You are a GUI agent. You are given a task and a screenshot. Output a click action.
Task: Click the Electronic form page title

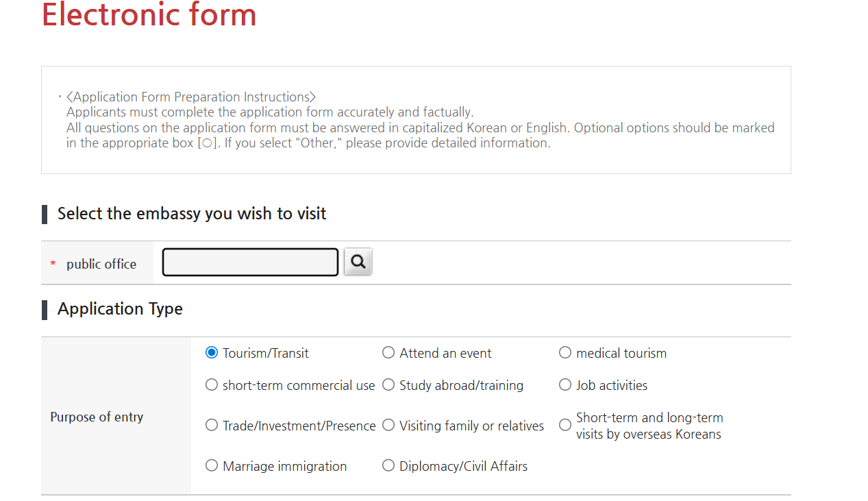149,15
